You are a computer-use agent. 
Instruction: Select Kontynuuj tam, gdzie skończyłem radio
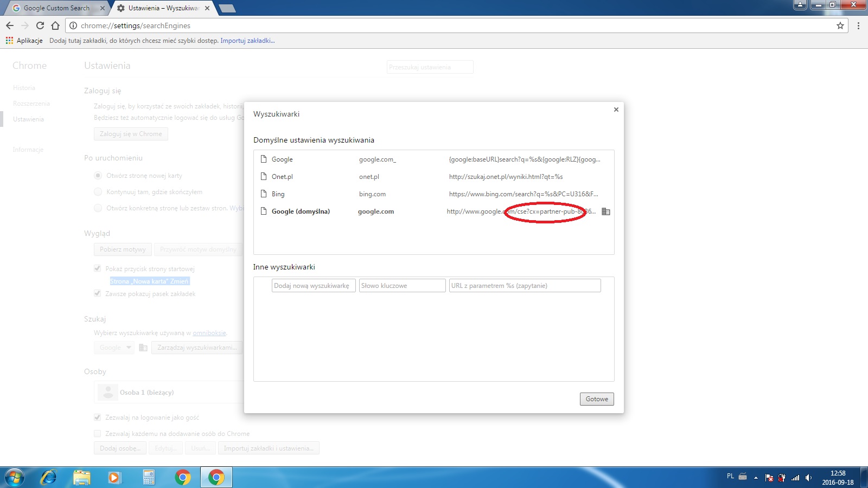[98, 192]
